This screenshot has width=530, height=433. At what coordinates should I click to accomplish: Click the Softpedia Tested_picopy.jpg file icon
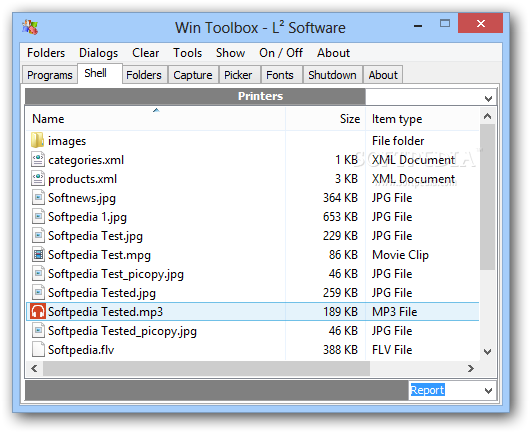pos(38,330)
